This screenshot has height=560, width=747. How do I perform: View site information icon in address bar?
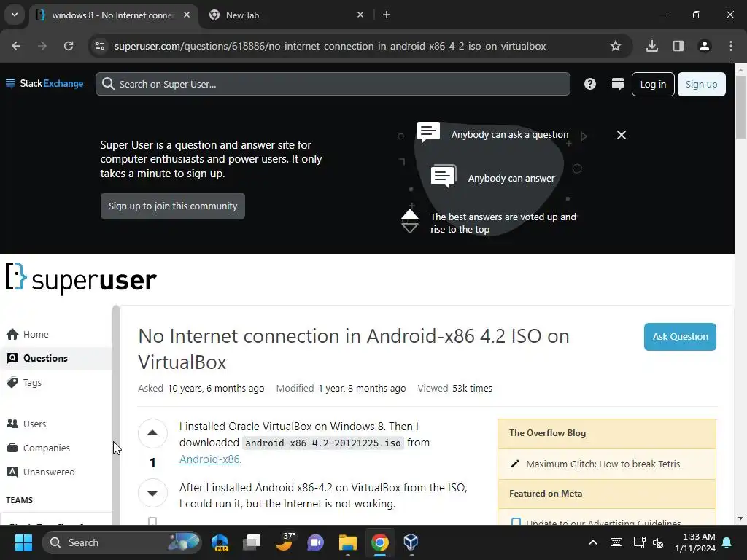point(100,46)
